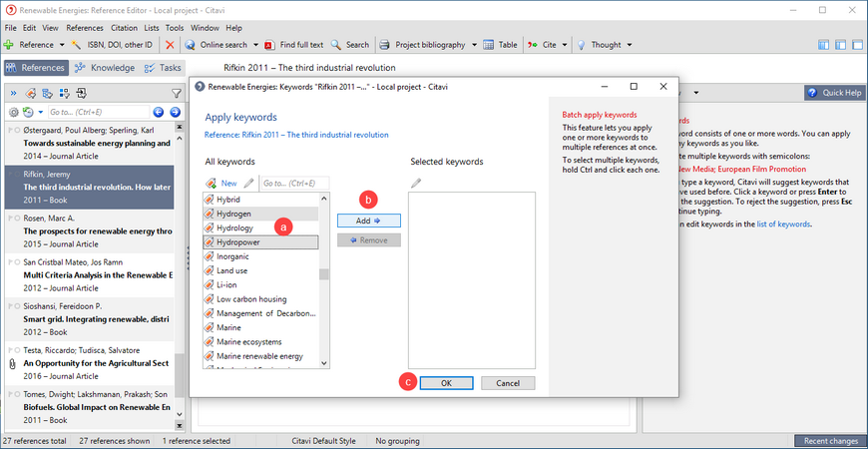Click the history clock icon

[28, 113]
